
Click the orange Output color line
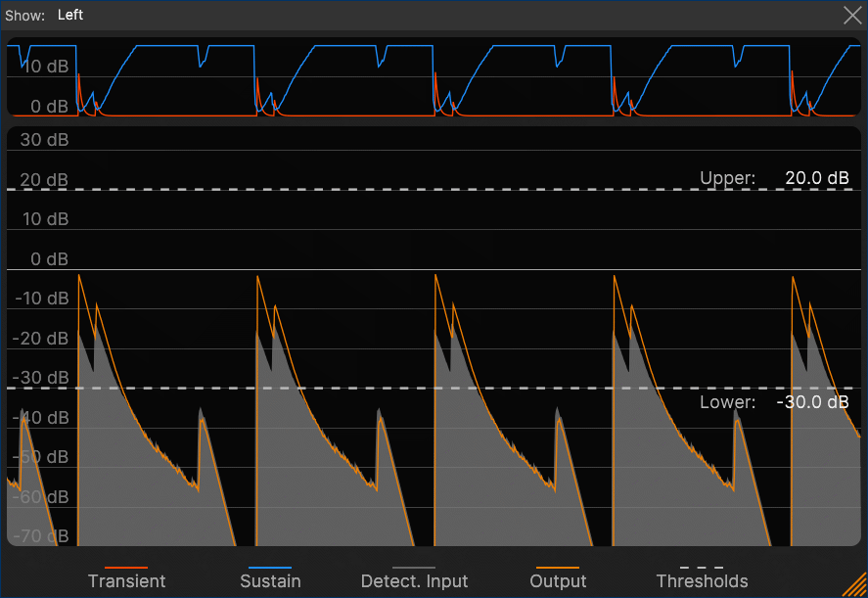coord(558,567)
